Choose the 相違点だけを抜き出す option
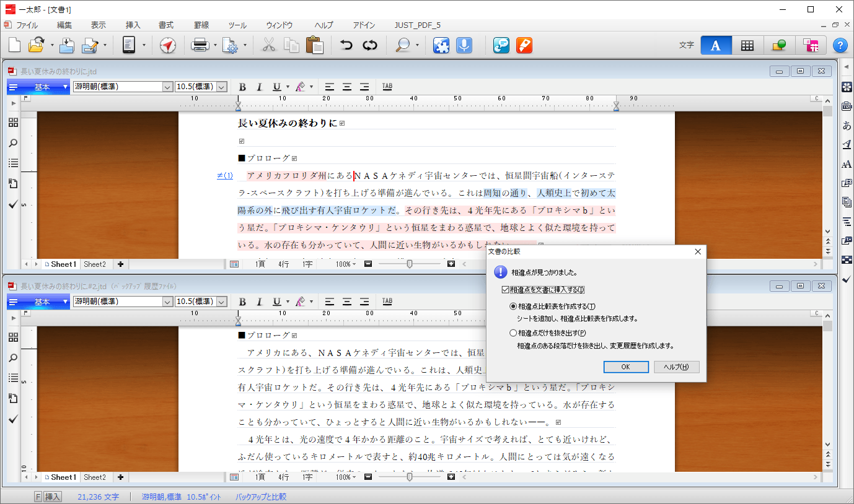The width and height of the screenshot is (854, 504). (513, 332)
